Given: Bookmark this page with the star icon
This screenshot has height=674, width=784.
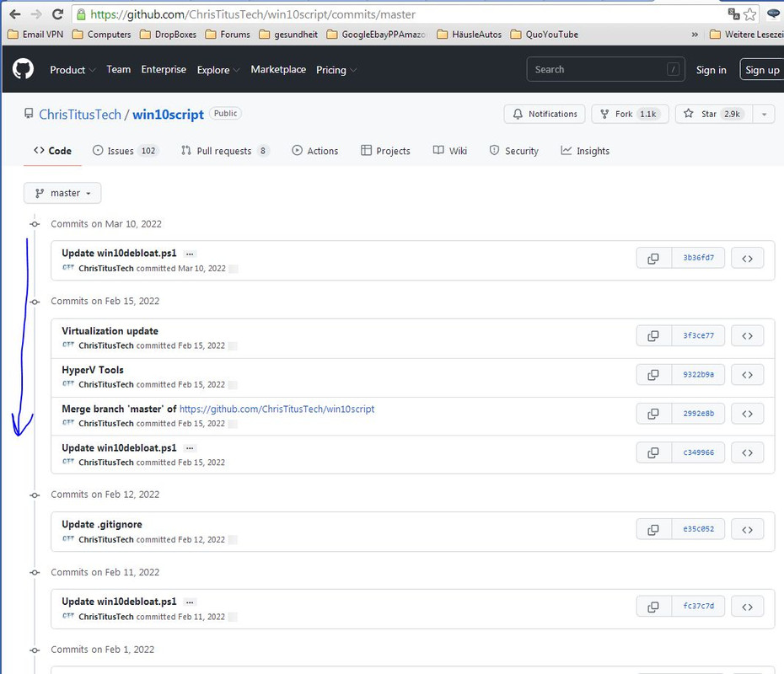Looking at the screenshot, I should 749,14.
